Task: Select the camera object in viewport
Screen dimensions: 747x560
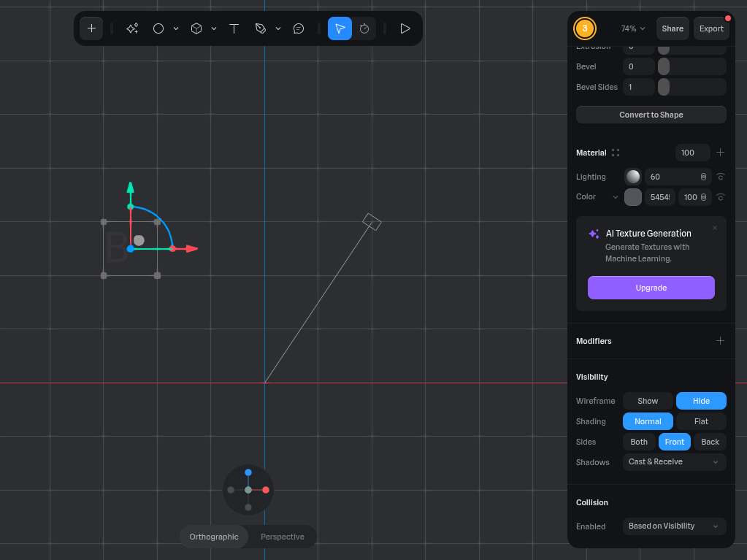Action: tap(372, 222)
